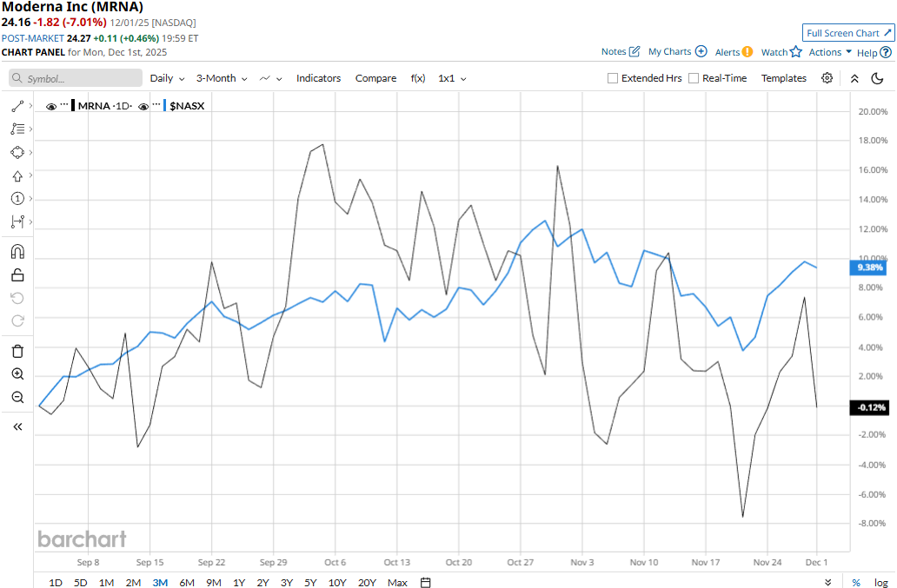The height and width of the screenshot is (588, 897).
Task: Open Notes editor
Action: point(620,51)
